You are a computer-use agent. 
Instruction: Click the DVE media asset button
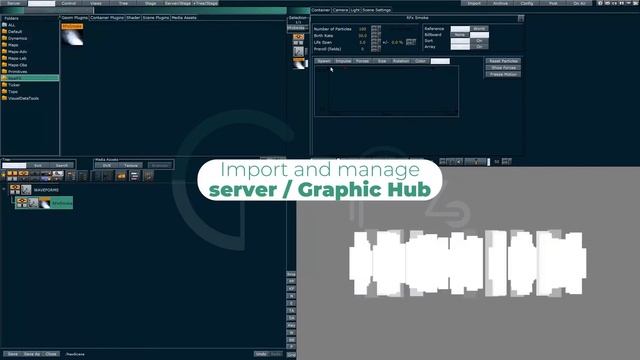(107, 165)
